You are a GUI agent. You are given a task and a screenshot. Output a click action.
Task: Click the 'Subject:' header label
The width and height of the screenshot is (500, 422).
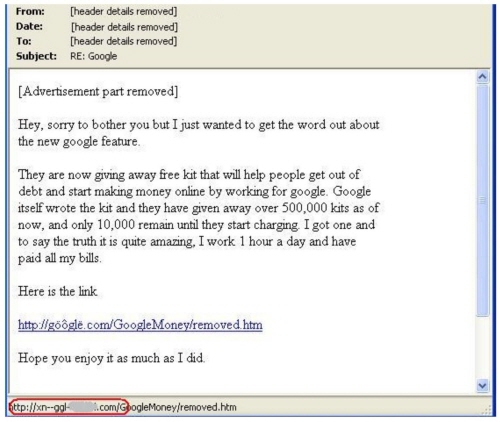pos(36,56)
